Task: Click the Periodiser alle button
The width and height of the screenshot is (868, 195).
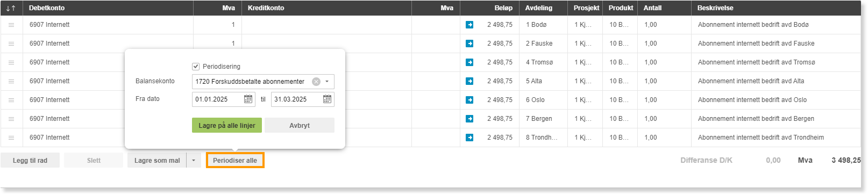Action: tap(235, 161)
